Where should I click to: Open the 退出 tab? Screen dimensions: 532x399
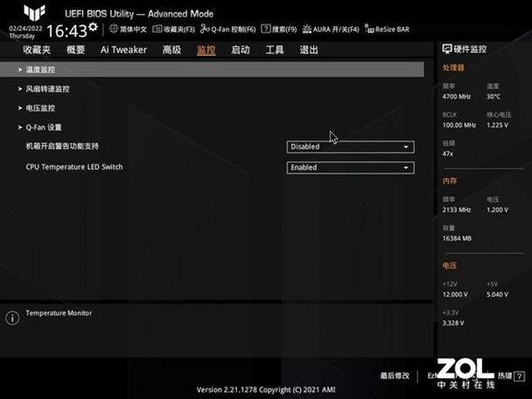coord(309,50)
